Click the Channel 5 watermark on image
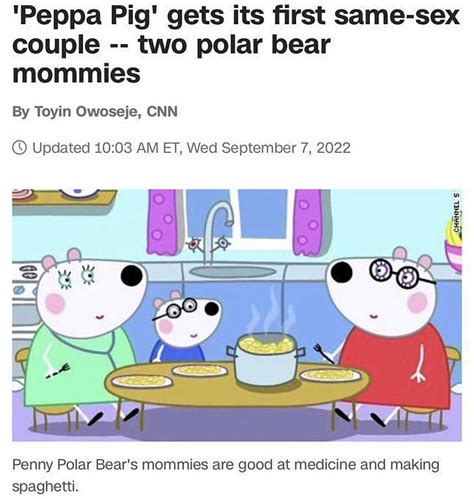 (x=457, y=211)
